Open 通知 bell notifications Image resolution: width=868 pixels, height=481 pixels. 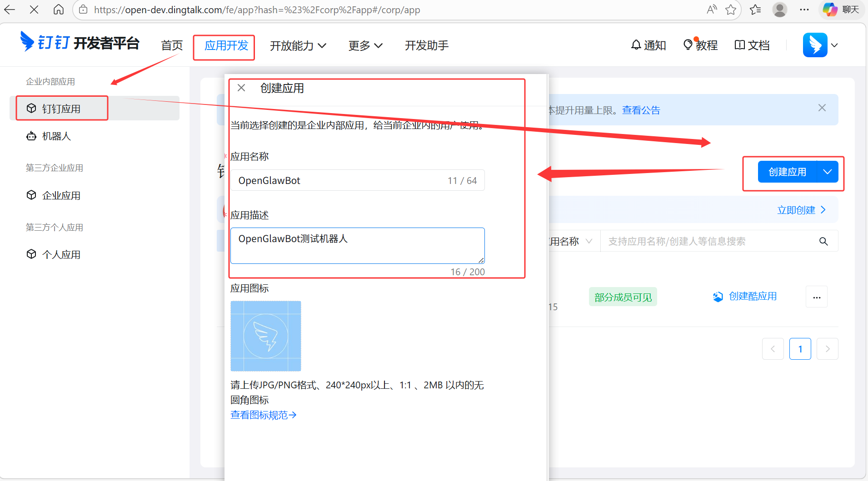coord(649,45)
